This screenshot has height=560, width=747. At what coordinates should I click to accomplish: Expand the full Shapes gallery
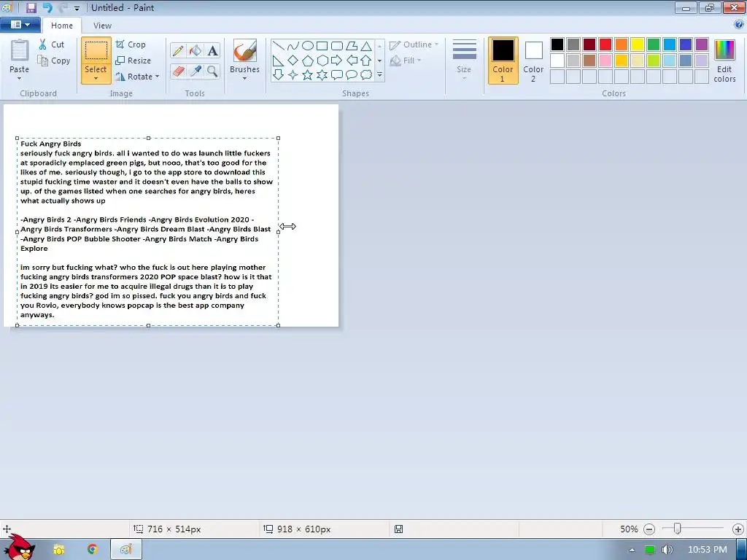tap(379, 75)
